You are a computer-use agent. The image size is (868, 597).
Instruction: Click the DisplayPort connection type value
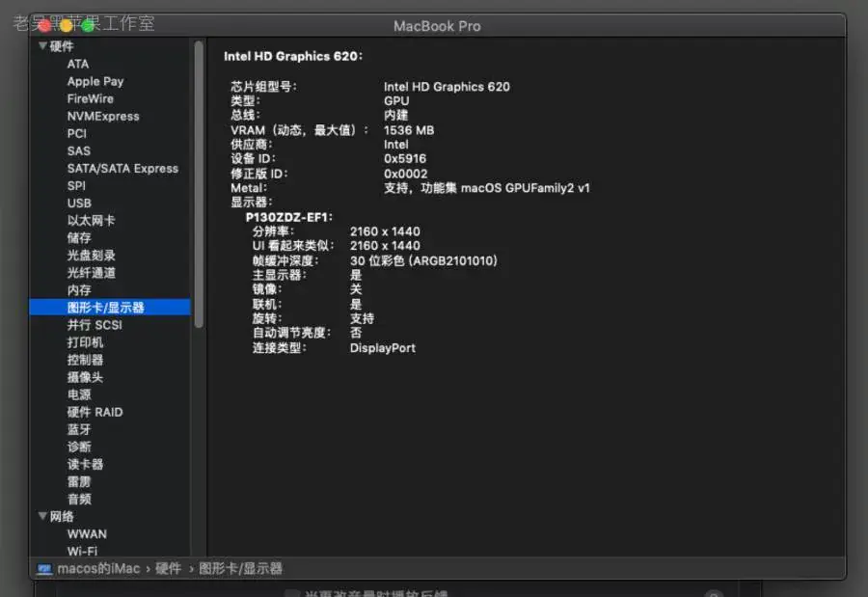pos(383,348)
